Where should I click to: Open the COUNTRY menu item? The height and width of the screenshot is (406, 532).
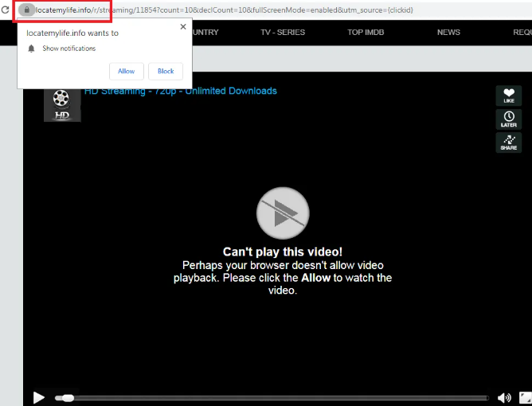(x=204, y=33)
